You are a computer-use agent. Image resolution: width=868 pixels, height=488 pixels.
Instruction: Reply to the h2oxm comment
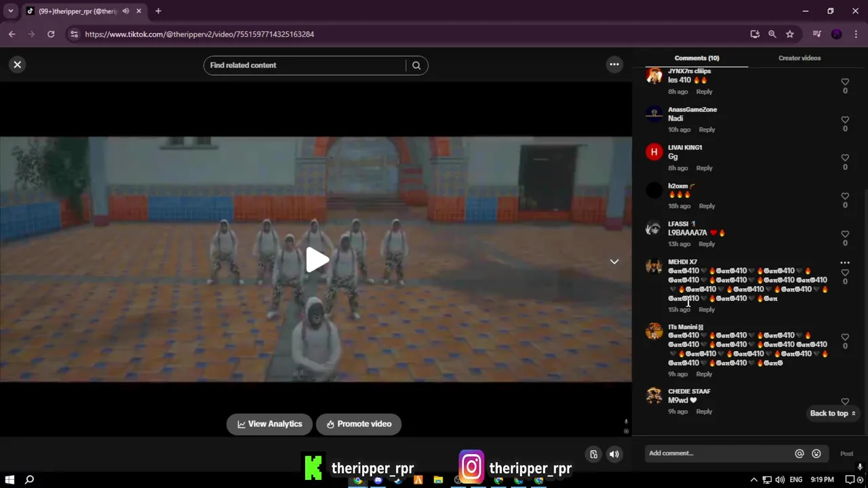coord(707,206)
